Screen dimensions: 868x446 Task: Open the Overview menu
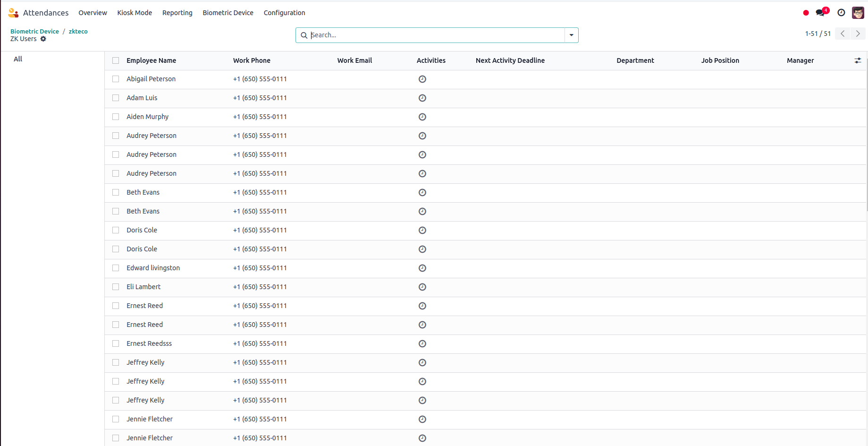tap(93, 13)
